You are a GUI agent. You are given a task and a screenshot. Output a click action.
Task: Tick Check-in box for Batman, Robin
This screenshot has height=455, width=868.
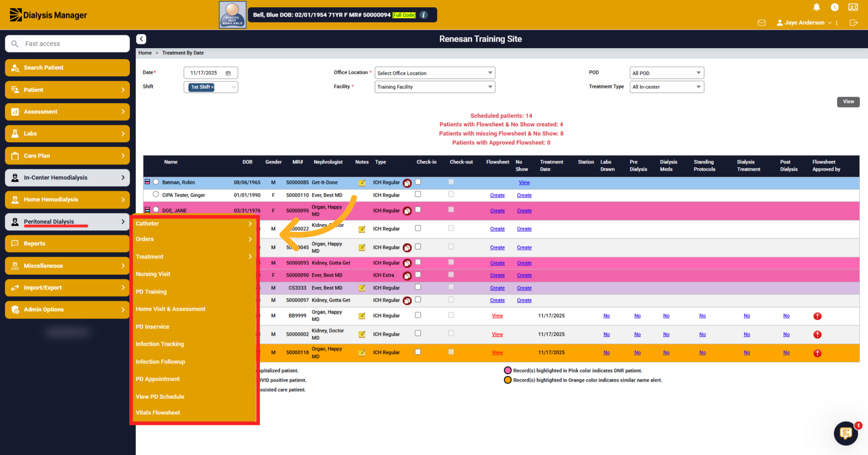pyautogui.click(x=418, y=182)
